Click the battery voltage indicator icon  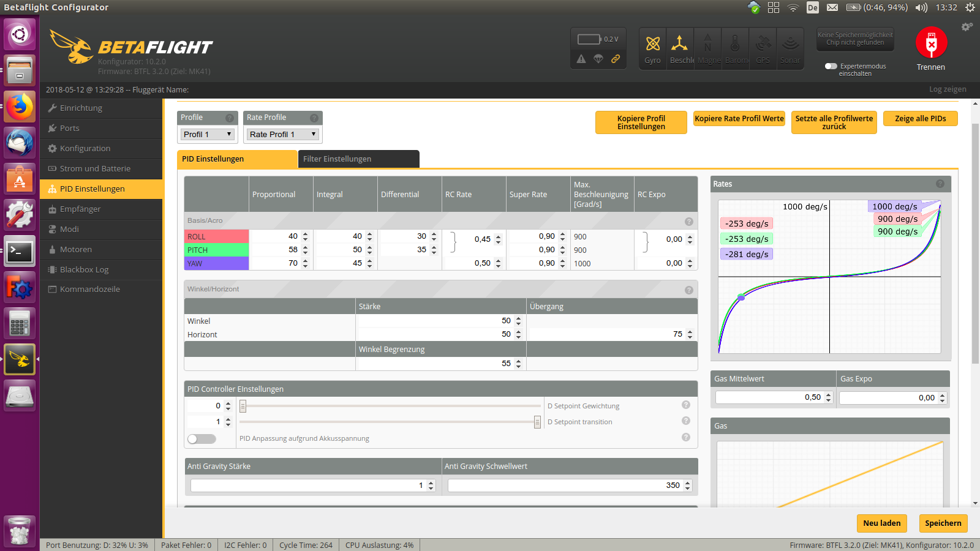(589, 39)
